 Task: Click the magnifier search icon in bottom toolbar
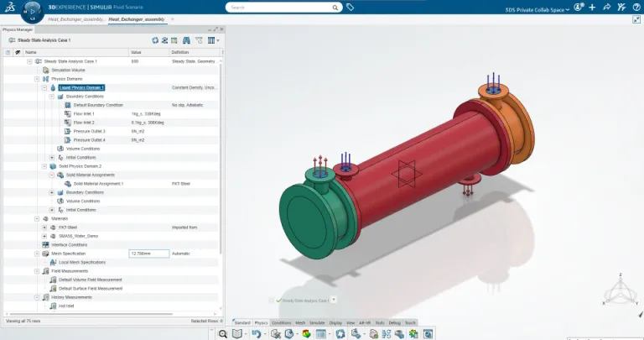(222, 334)
